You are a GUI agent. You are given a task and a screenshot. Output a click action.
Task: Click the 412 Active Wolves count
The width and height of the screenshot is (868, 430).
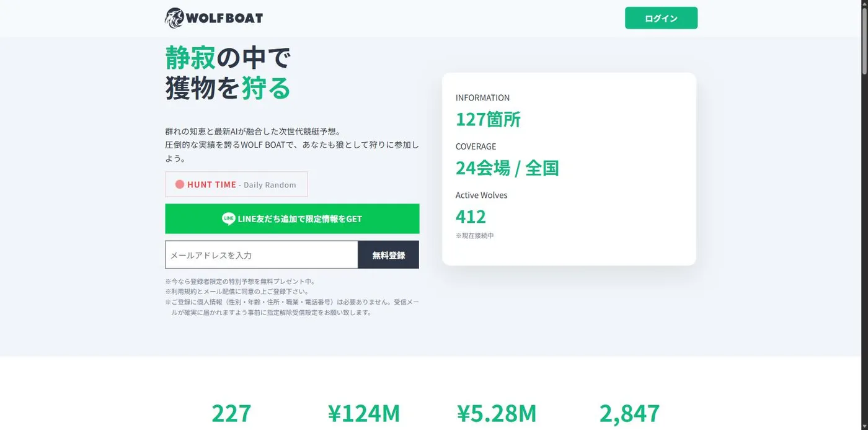(471, 217)
